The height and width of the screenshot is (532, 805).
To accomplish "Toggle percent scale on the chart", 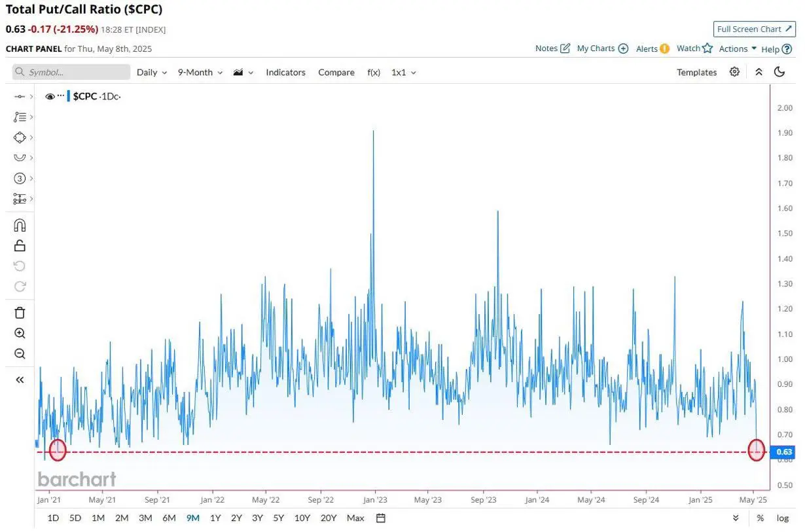I will click(x=760, y=518).
